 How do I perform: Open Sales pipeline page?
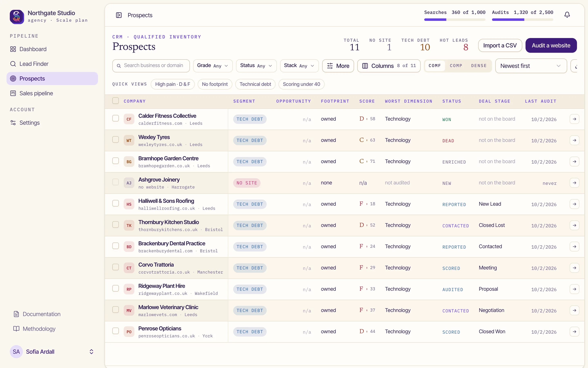(x=52, y=93)
